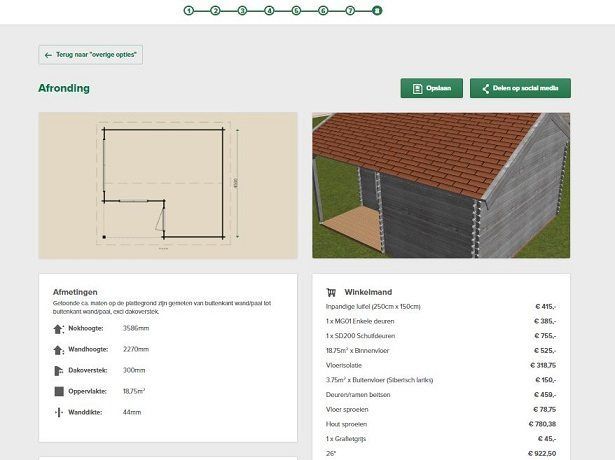Click Terug naar "overige opties" button
This screenshot has width=615, height=460.
[91, 55]
